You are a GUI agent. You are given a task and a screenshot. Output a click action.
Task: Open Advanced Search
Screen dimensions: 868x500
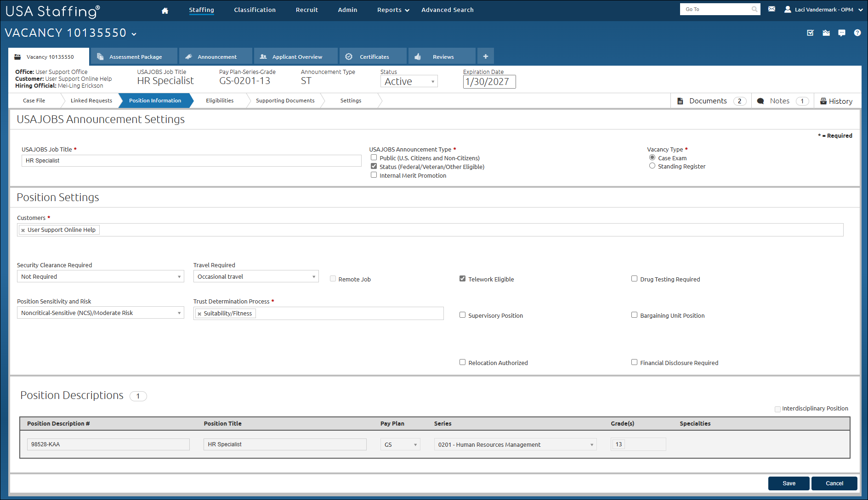click(447, 10)
